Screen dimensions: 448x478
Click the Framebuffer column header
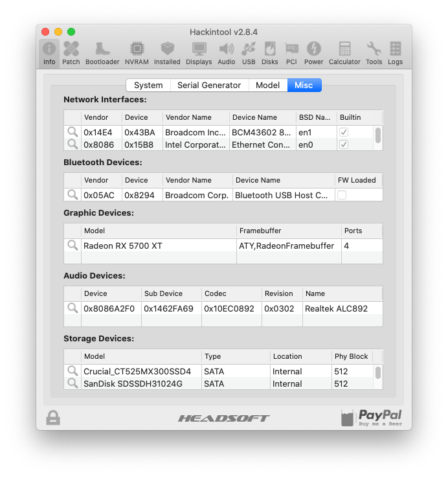[x=289, y=231]
